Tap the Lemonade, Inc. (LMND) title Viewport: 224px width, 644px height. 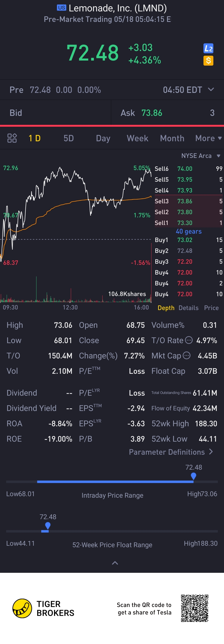pyautogui.click(x=118, y=8)
